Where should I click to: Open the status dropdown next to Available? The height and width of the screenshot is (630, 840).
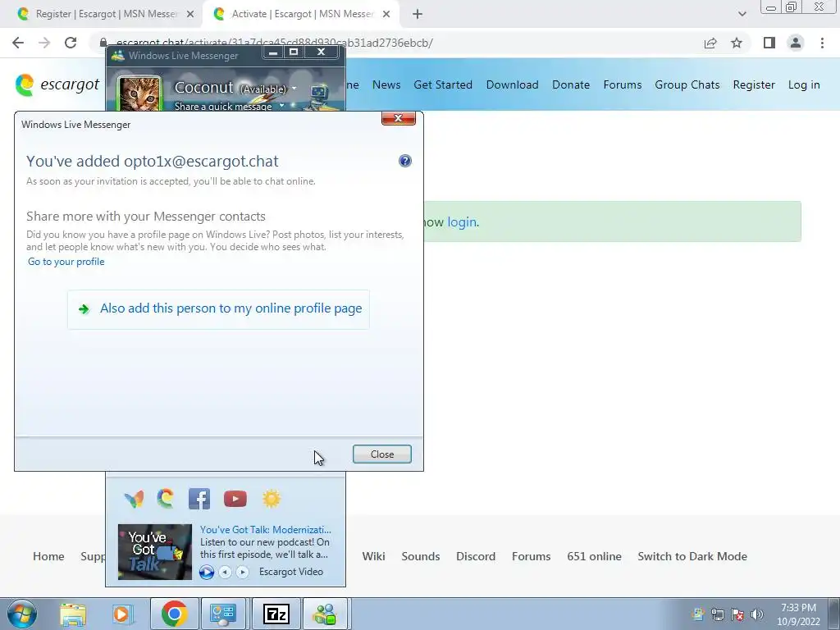(294, 89)
